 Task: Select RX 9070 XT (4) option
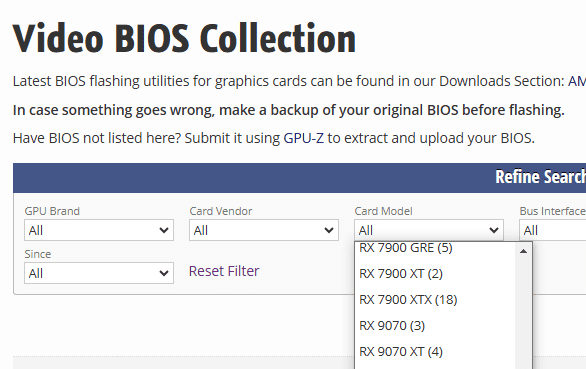435,352
